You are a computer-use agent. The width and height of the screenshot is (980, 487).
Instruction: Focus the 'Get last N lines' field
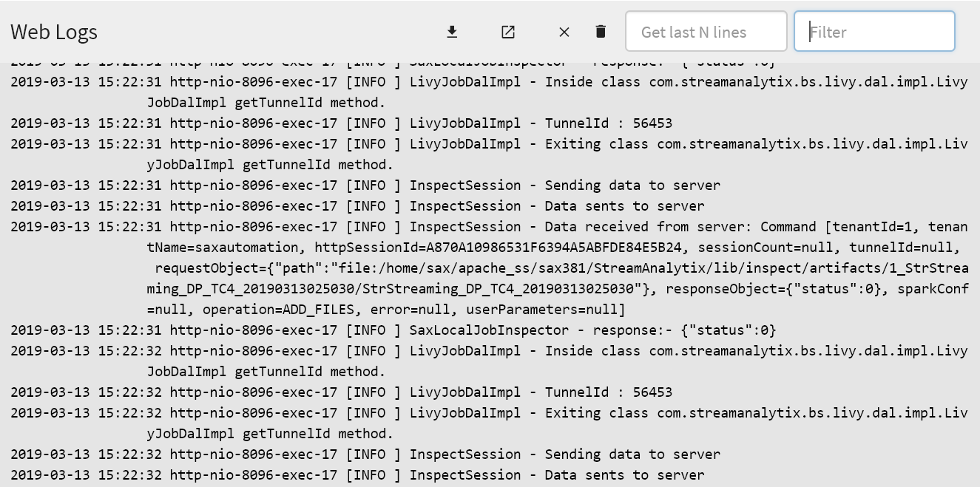[706, 32]
